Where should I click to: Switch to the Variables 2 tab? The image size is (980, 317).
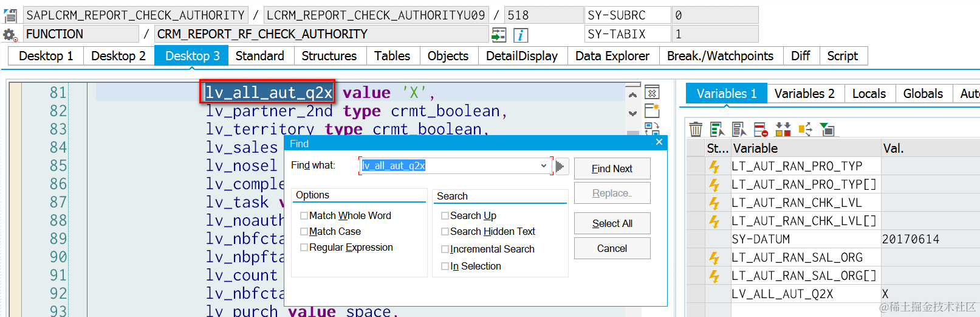click(x=804, y=94)
